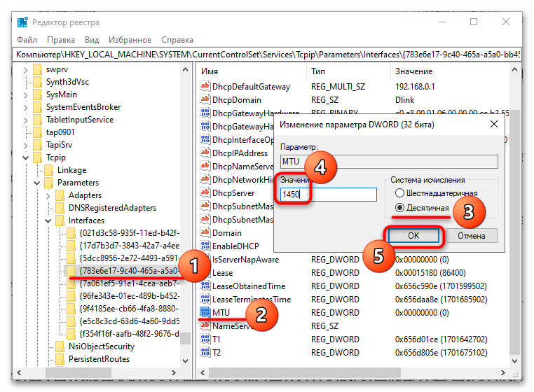
Task: Click the tree pane vertical scrollbar thumb
Action: click(185, 338)
